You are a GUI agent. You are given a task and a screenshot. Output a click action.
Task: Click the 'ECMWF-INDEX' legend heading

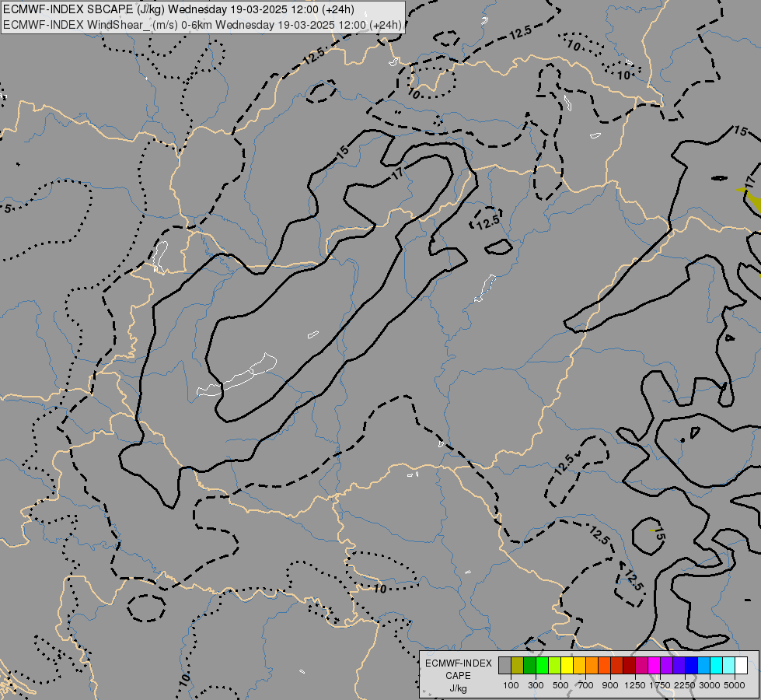tap(458, 663)
